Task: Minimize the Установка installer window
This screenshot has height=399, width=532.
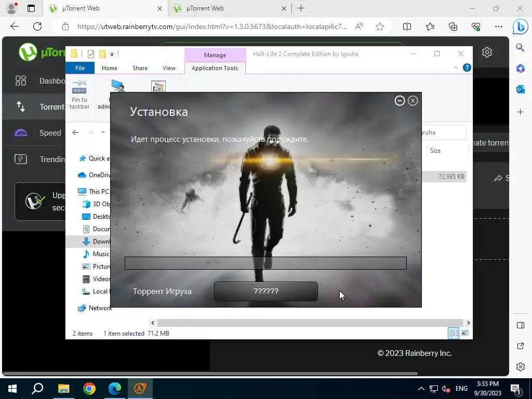Action: coord(400,100)
